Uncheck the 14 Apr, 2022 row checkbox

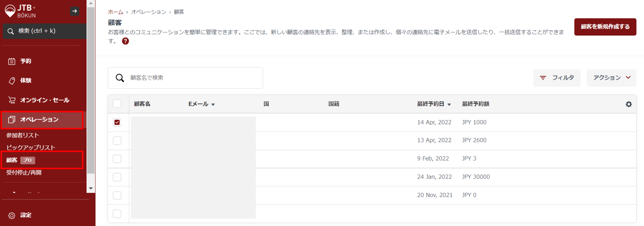click(117, 122)
